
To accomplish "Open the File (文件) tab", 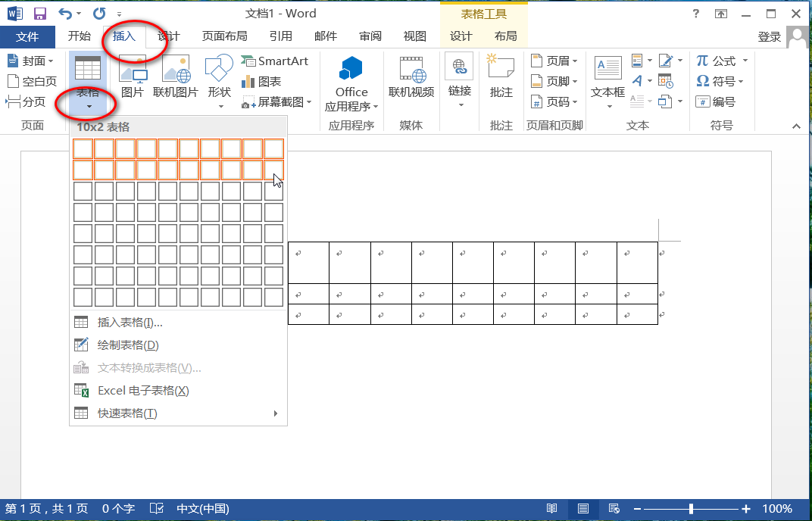I will point(27,36).
